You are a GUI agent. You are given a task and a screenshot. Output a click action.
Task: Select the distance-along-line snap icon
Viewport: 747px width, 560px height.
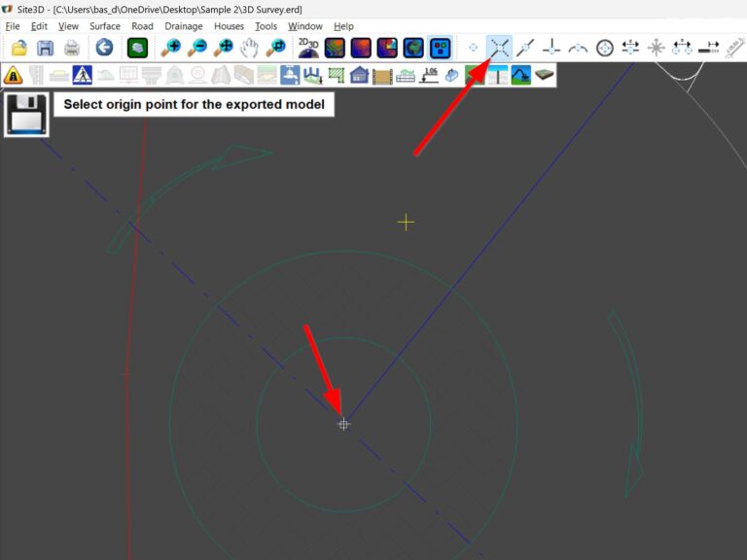coord(708,48)
